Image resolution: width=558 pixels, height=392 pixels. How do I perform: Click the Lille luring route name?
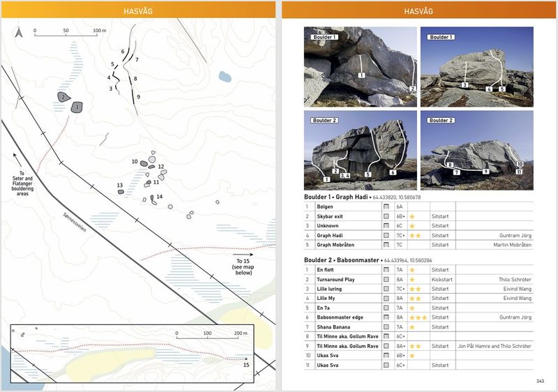point(329,289)
